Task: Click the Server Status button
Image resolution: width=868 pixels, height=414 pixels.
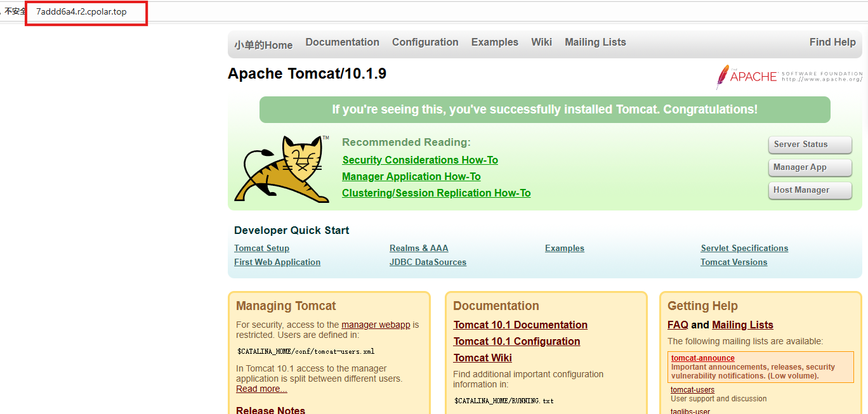Action: [810, 145]
